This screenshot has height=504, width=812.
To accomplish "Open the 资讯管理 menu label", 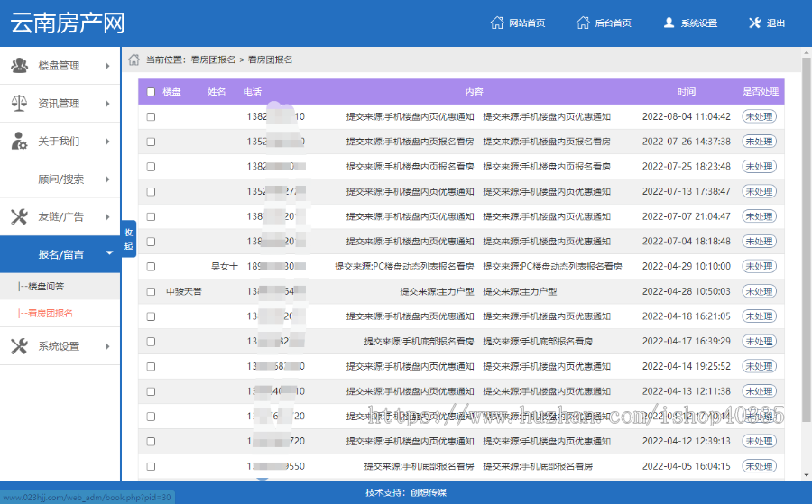I will [x=59, y=104].
